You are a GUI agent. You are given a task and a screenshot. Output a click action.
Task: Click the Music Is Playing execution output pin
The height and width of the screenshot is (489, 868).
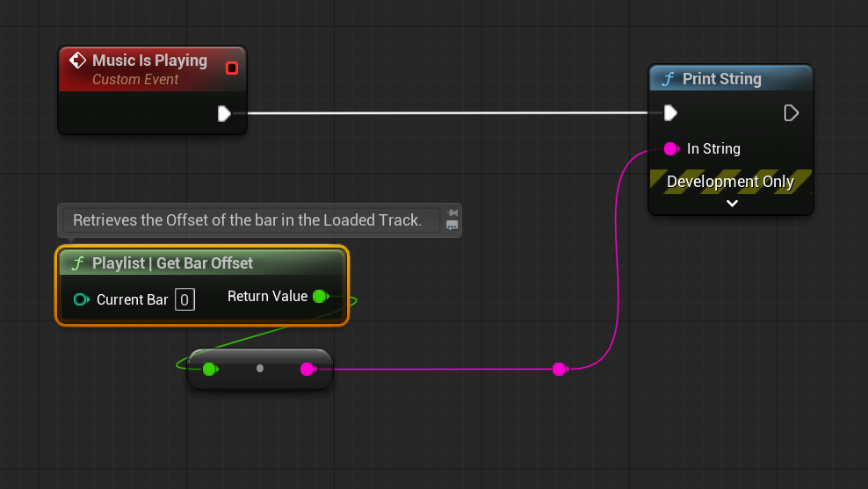224,113
